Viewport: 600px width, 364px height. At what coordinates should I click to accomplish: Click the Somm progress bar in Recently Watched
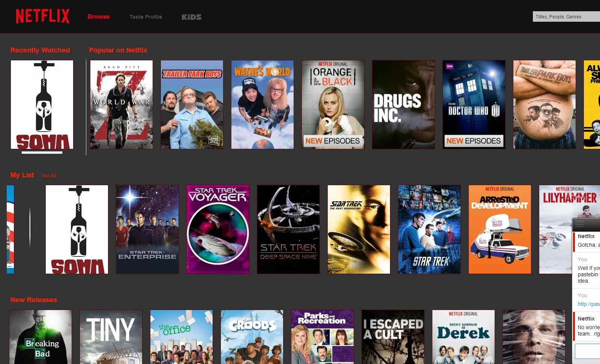tap(42, 152)
